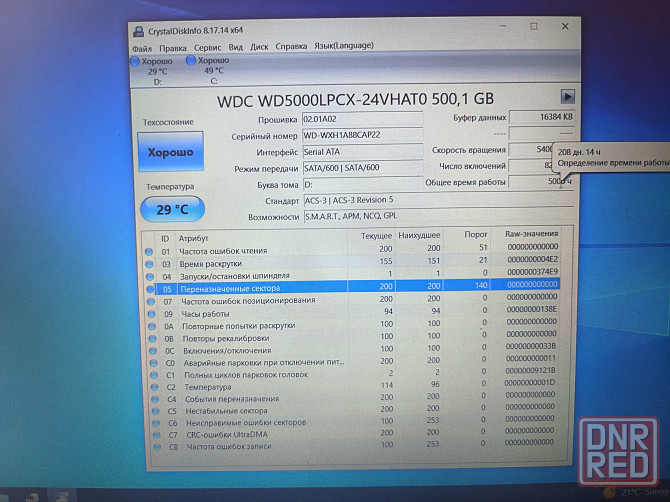This screenshot has width=670, height=502.
Task: Select row Часы работы
Action: [x=353, y=312]
